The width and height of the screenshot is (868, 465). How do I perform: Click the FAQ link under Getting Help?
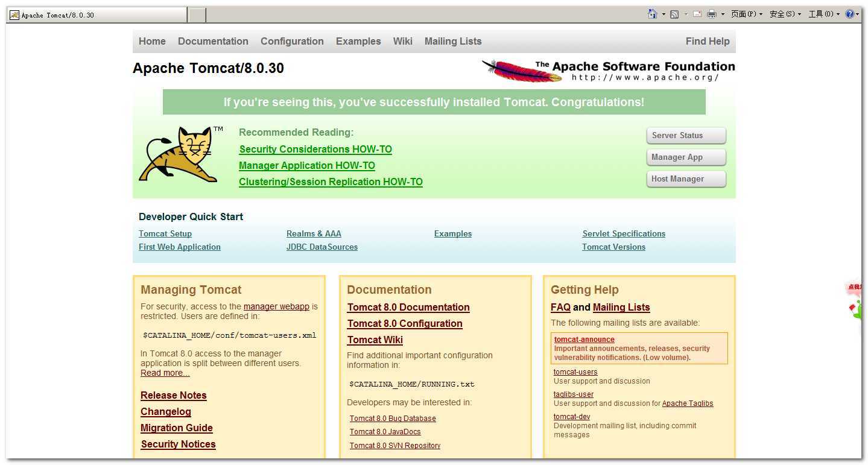coord(560,307)
